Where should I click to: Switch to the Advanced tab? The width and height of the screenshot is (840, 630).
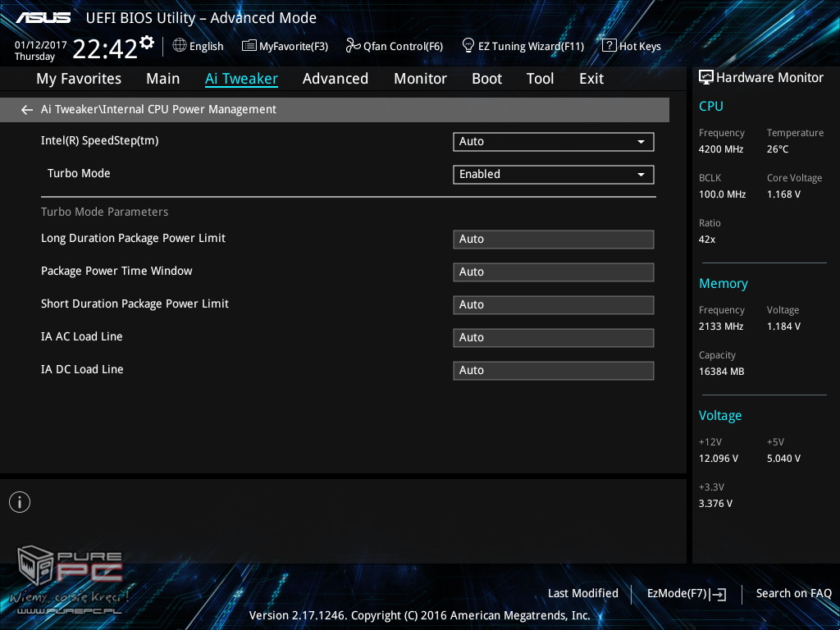pos(335,79)
